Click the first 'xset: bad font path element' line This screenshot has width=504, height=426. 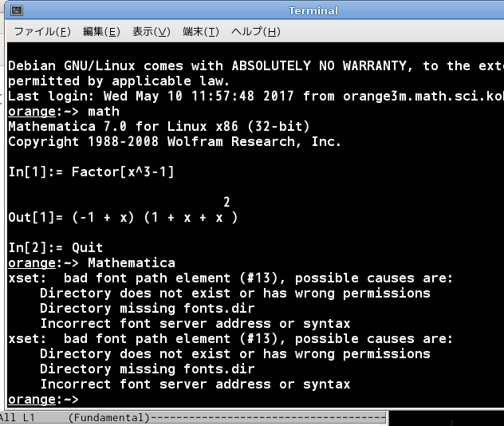pyautogui.click(x=230, y=278)
